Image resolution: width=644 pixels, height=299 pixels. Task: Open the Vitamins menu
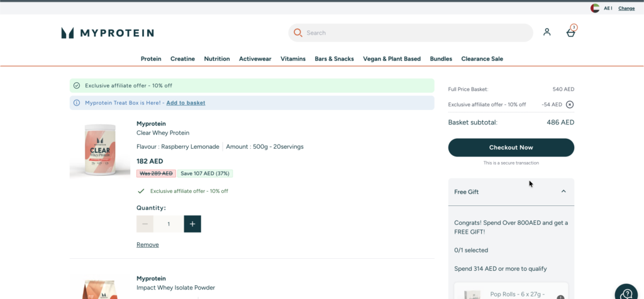pyautogui.click(x=293, y=59)
